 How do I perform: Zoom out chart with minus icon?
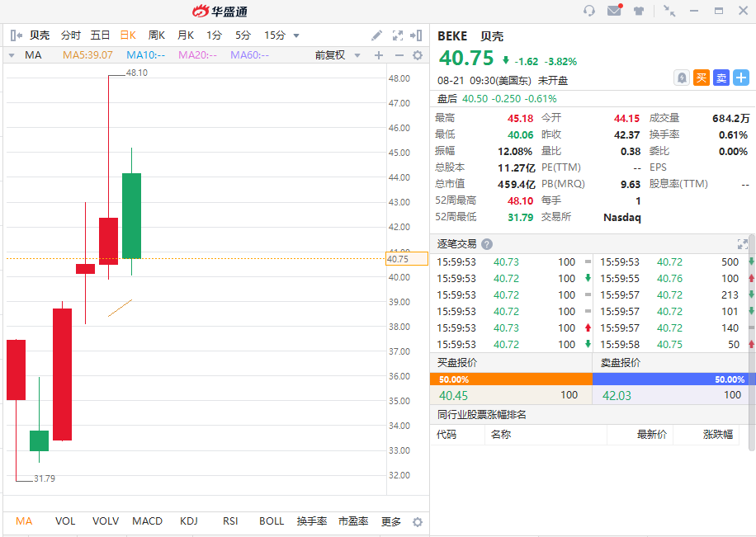tap(399, 55)
